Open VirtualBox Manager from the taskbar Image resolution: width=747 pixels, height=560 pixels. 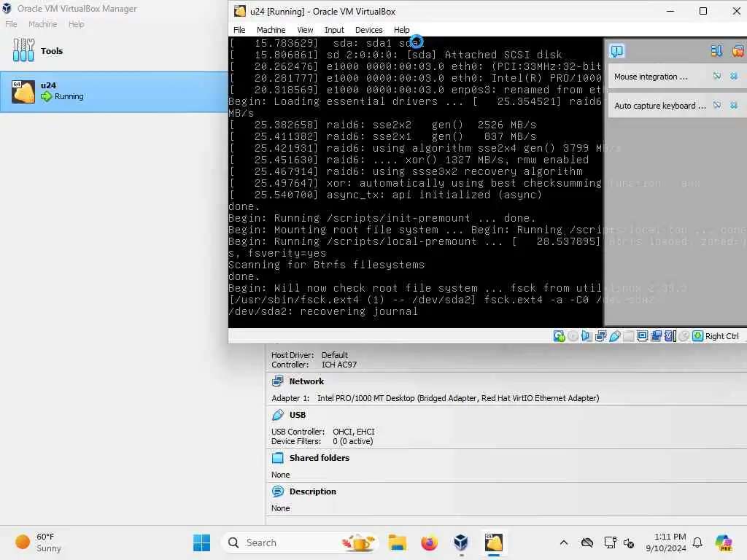461,542
